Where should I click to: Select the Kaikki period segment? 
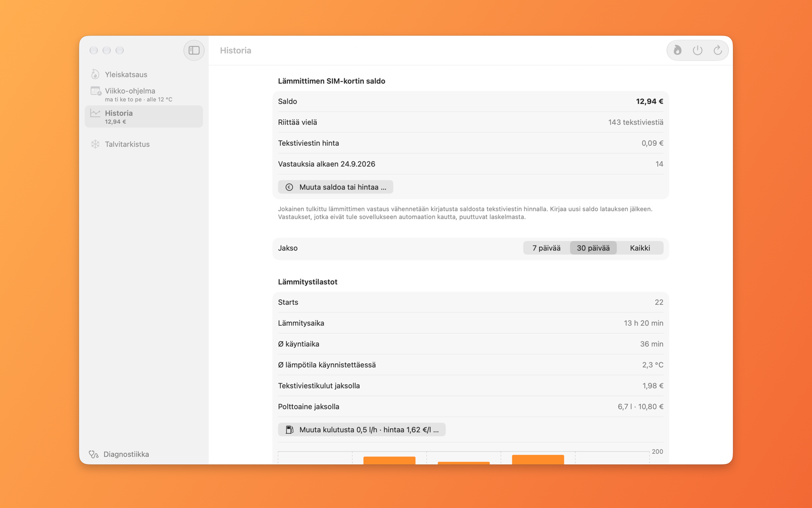(640, 248)
